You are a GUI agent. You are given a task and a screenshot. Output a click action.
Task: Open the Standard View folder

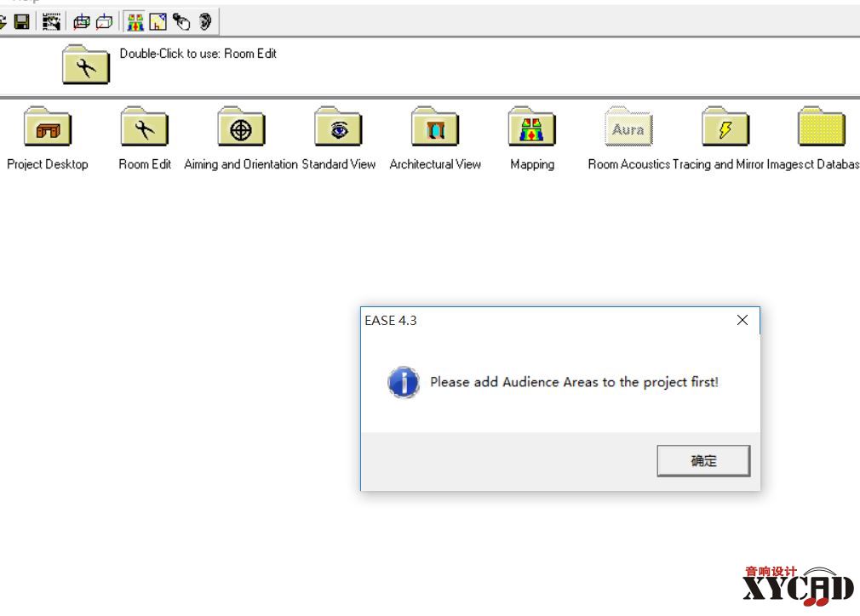click(338, 126)
